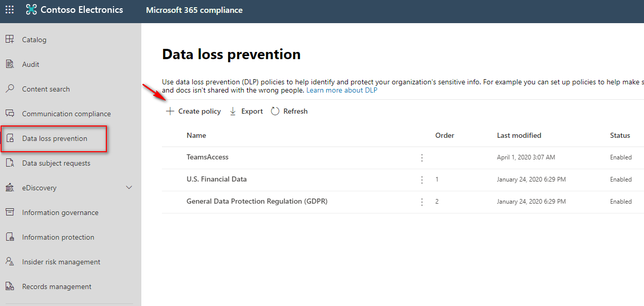The width and height of the screenshot is (644, 306).
Task: Click Enabled status of TeamsAccess
Action: (x=621, y=157)
